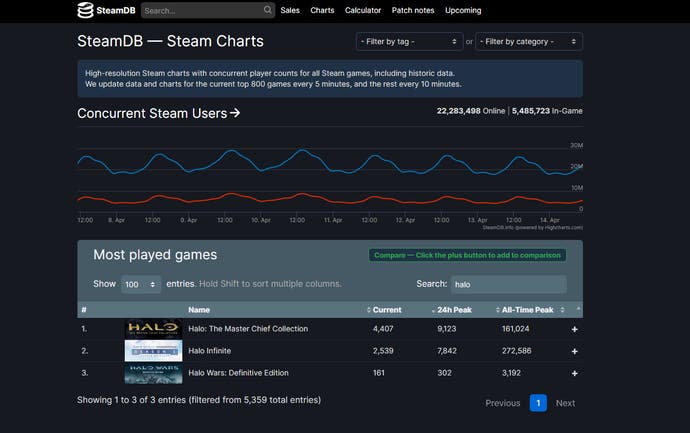Focus the table Search field containing halo
The height and width of the screenshot is (433, 690).
click(509, 284)
